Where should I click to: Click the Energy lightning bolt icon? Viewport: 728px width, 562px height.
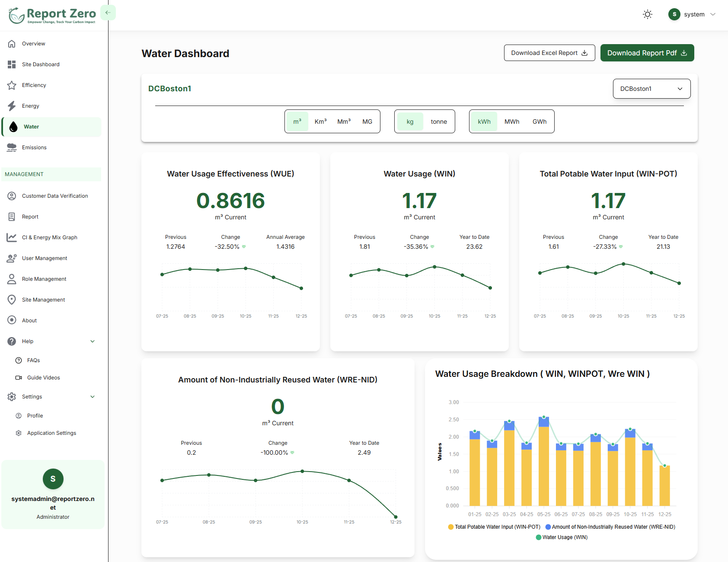12,106
